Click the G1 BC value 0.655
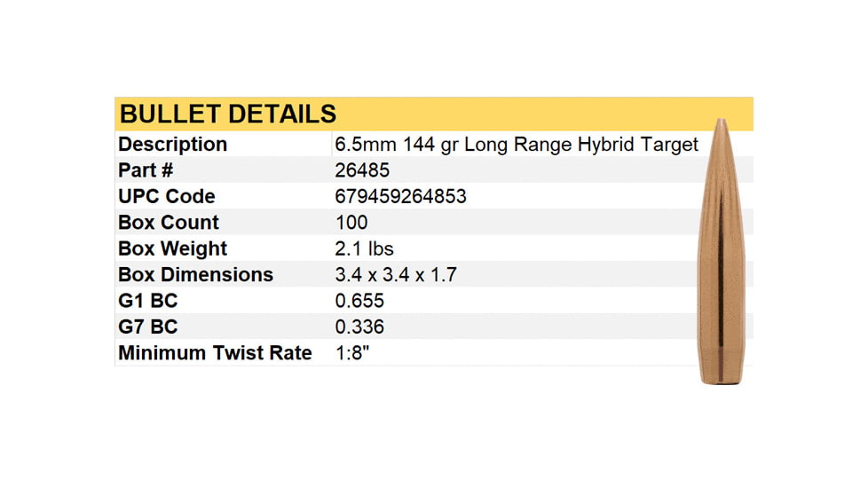Image resolution: width=868 pixels, height=488 pixels. tap(359, 301)
